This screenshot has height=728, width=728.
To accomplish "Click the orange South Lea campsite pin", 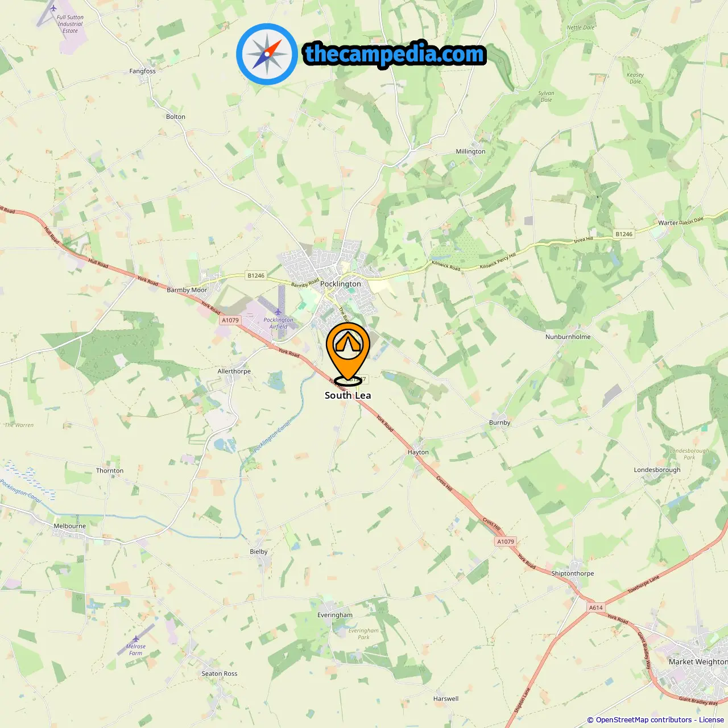I will [348, 353].
